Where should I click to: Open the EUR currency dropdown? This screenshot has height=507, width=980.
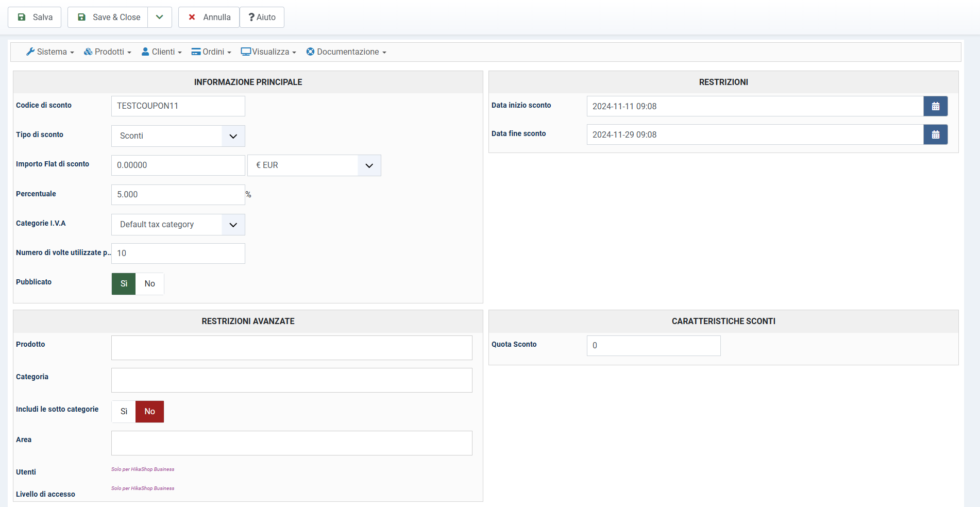coord(314,165)
